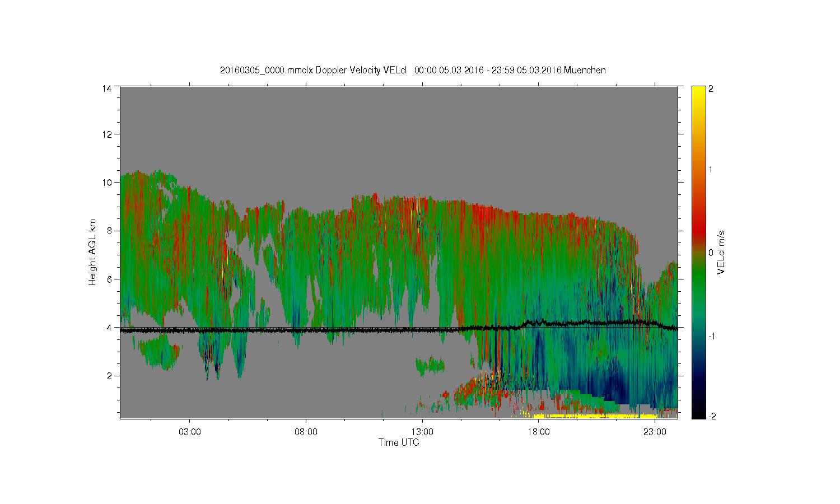Click the 18:00 time tick label
Screen dimensions: 840x504
coord(539,432)
